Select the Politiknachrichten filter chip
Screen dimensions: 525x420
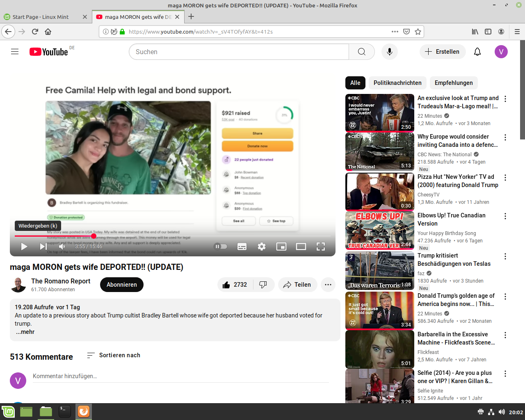click(x=397, y=83)
